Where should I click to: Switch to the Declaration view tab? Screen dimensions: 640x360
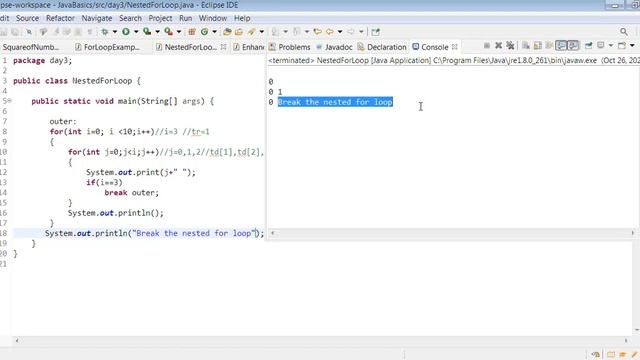pyautogui.click(x=382, y=47)
